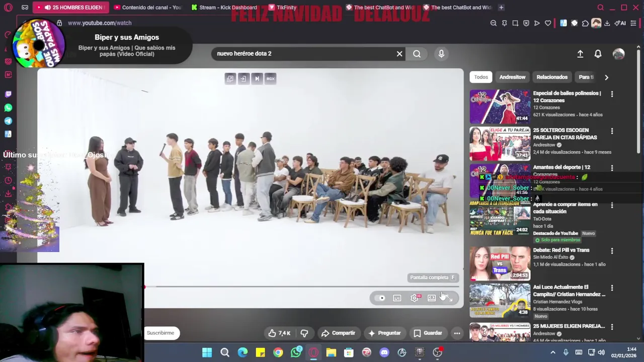Image resolution: width=644 pixels, height=362 pixels.
Task: Open Discord from the taskbar
Action: click(384, 352)
